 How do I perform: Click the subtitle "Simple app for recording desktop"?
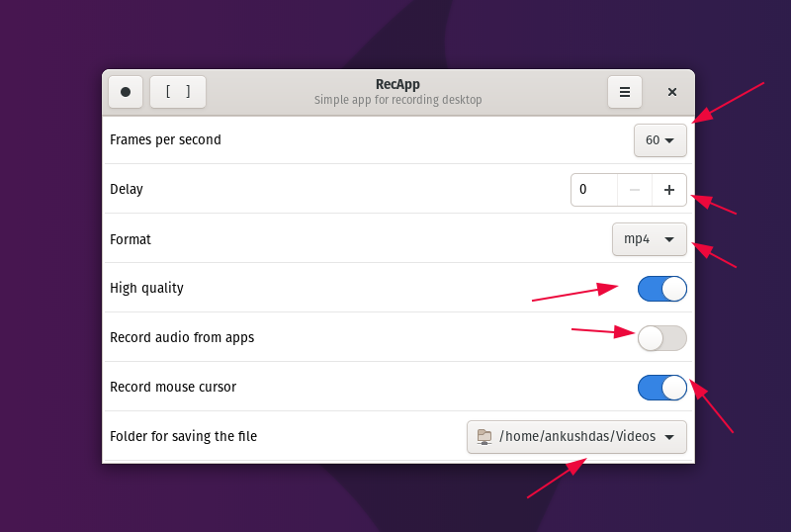398,100
